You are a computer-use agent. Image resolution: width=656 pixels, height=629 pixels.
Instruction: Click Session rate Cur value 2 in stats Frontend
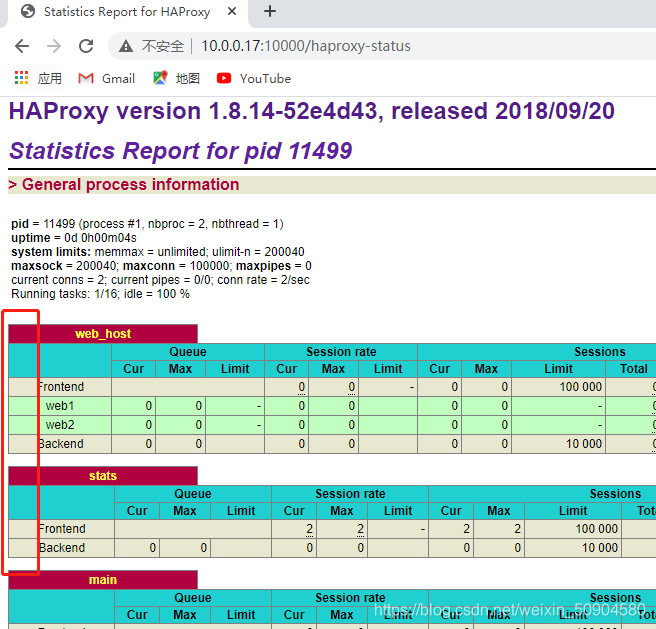[x=309, y=529]
